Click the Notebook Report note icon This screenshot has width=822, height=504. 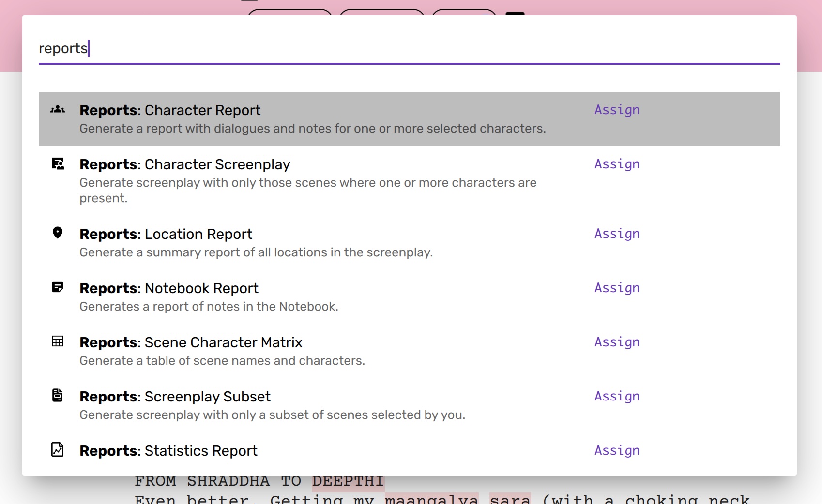(x=58, y=287)
